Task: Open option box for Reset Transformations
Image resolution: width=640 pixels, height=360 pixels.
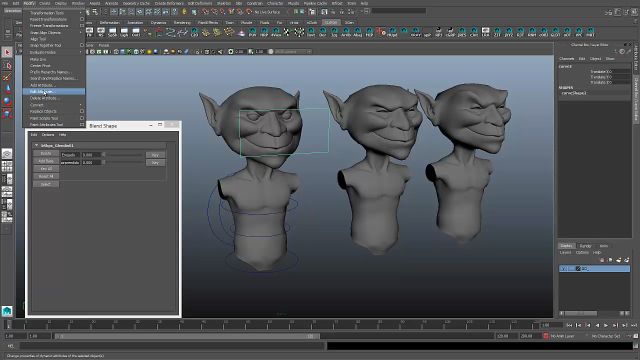Action: [x=82, y=19]
